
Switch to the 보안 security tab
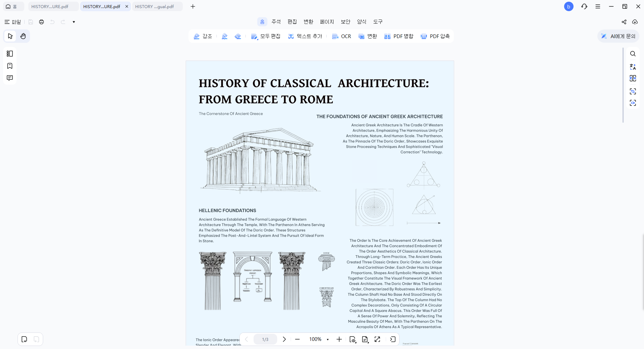pyautogui.click(x=346, y=22)
